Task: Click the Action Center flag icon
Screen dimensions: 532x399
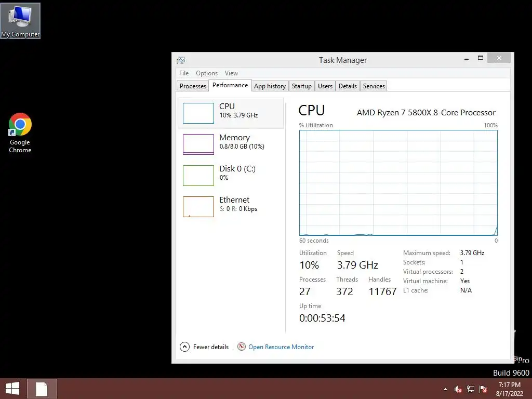Action: click(483, 389)
